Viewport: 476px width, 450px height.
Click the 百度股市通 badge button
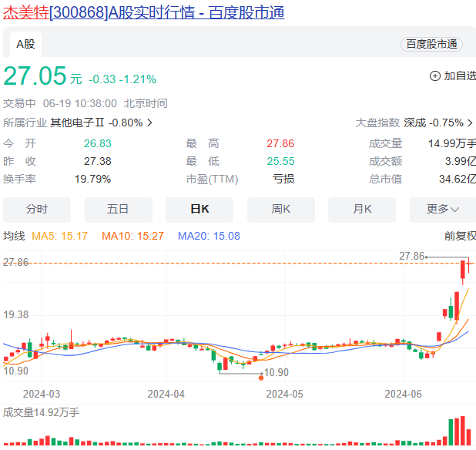[x=431, y=45]
